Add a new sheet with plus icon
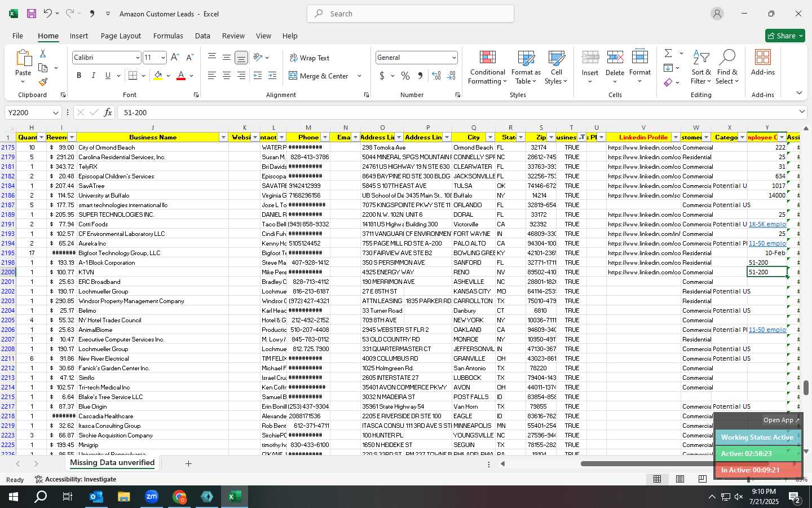The image size is (812, 508). 188,463
